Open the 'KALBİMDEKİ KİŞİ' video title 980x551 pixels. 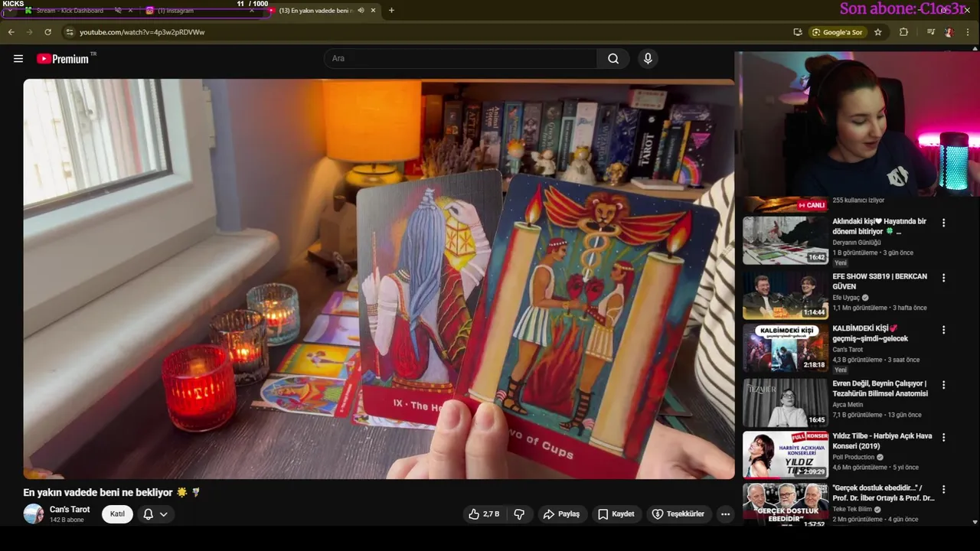click(871, 334)
